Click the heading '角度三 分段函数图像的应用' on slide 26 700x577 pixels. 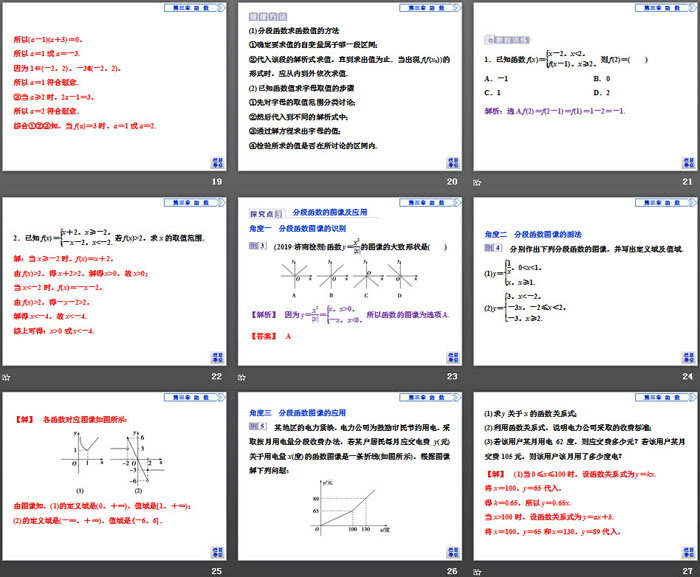point(297,413)
